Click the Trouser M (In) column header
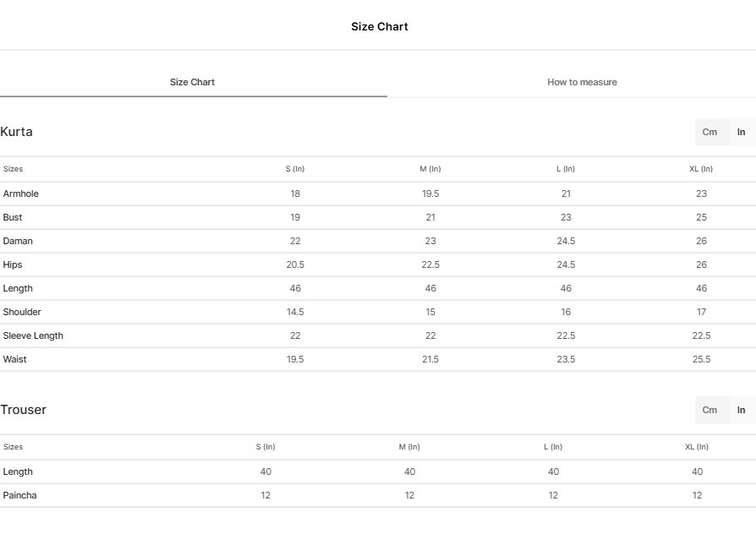This screenshot has height=534, width=756. (409, 447)
